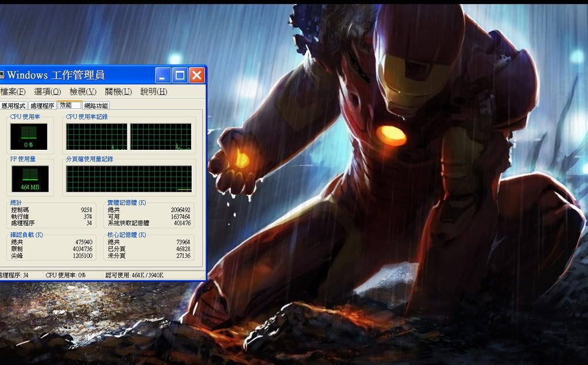The image size is (588, 365).
Task: Click the Task Manager title bar icon
Action: [x=2, y=75]
